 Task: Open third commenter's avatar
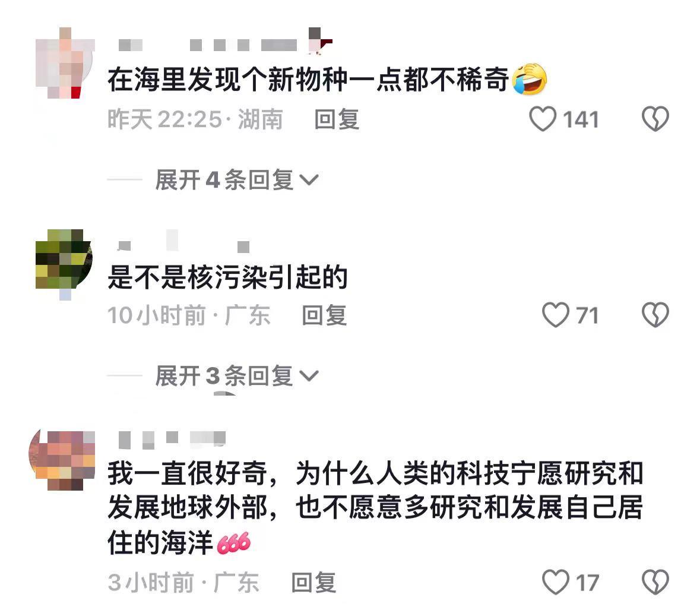[62, 461]
